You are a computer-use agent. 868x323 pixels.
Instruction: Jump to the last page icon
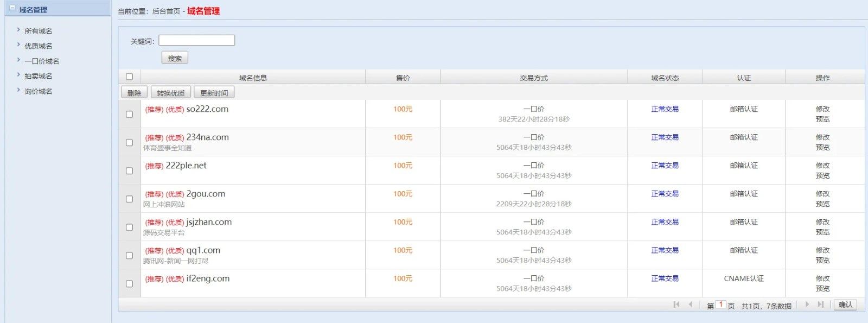tap(821, 305)
